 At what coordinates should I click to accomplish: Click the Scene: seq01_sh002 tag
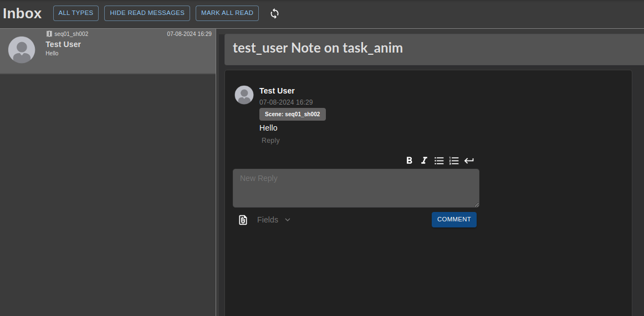coord(292,114)
